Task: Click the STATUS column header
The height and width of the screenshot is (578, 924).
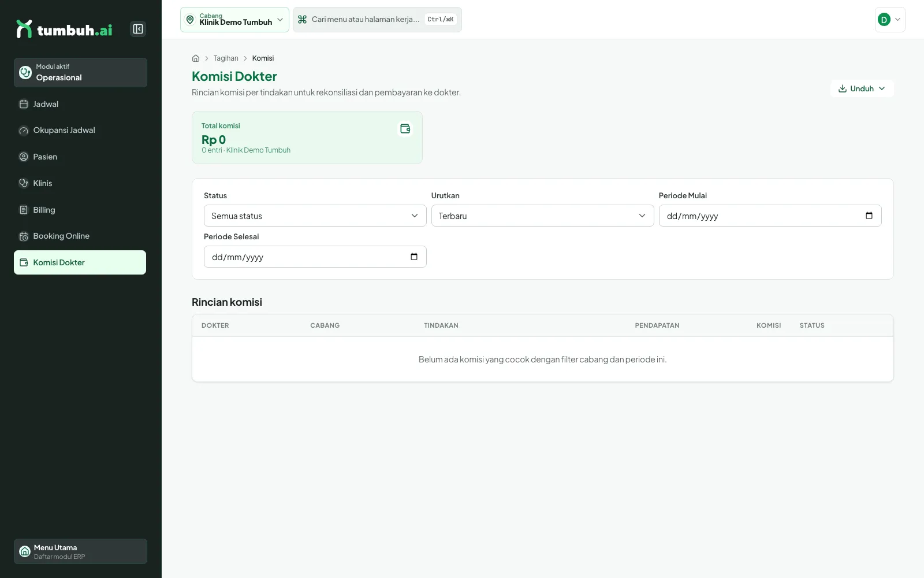Action: pyautogui.click(x=812, y=325)
